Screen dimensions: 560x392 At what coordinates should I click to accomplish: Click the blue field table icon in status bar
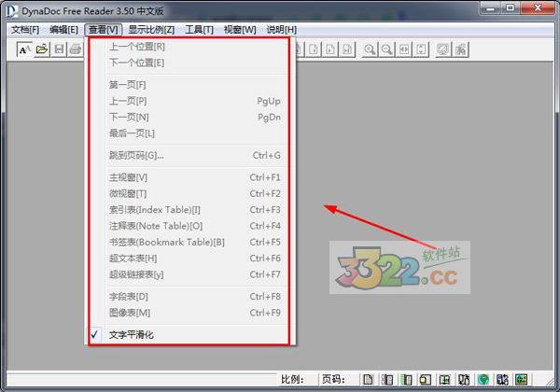coord(502,380)
